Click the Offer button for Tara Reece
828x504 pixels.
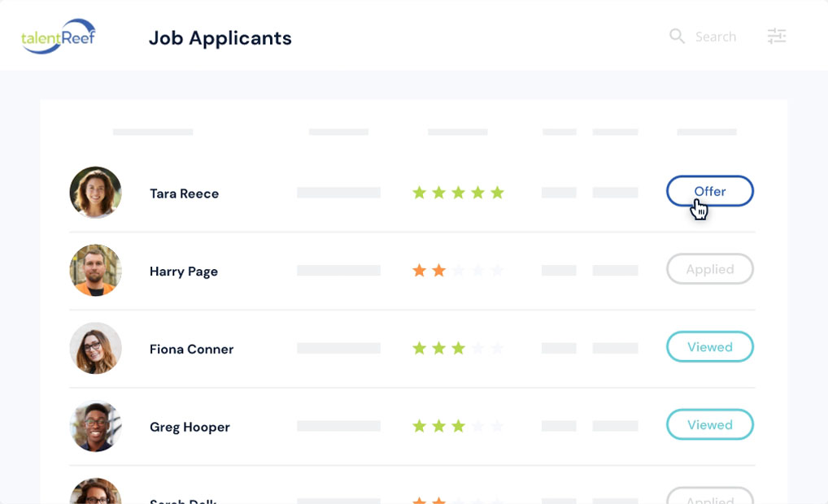[x=709, y=191]
